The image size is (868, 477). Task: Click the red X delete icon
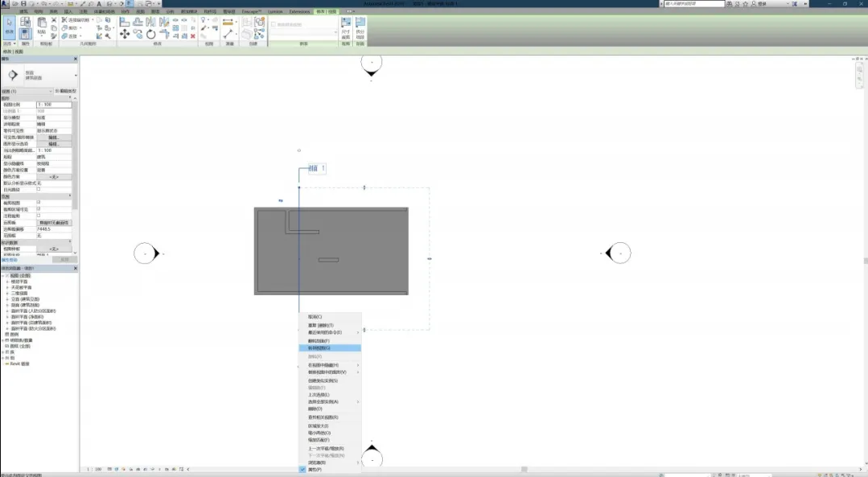(x=192, y=36)
